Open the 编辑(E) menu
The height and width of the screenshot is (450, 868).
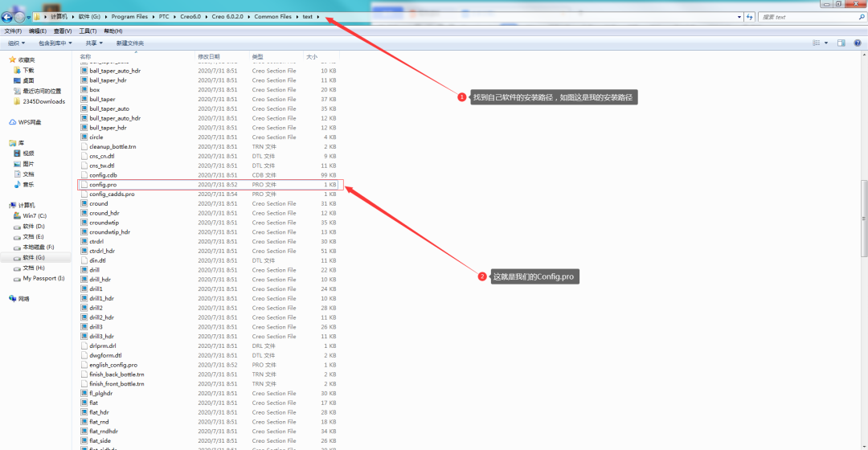38,31
